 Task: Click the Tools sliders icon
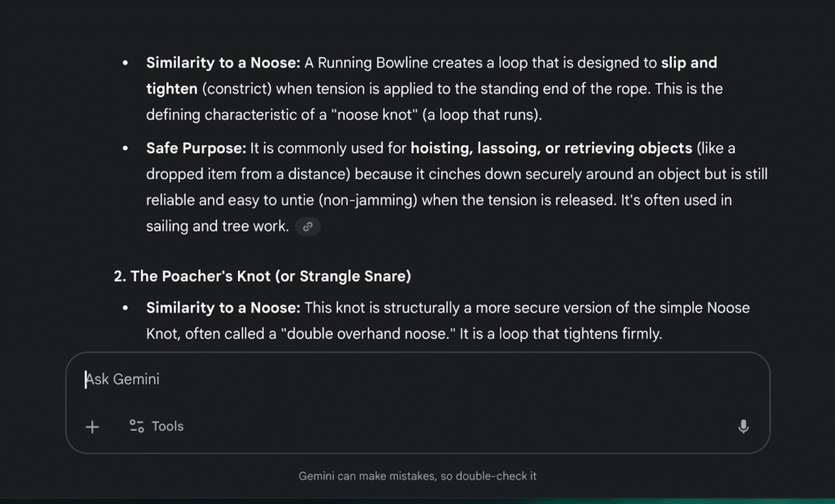coord(137,427)
